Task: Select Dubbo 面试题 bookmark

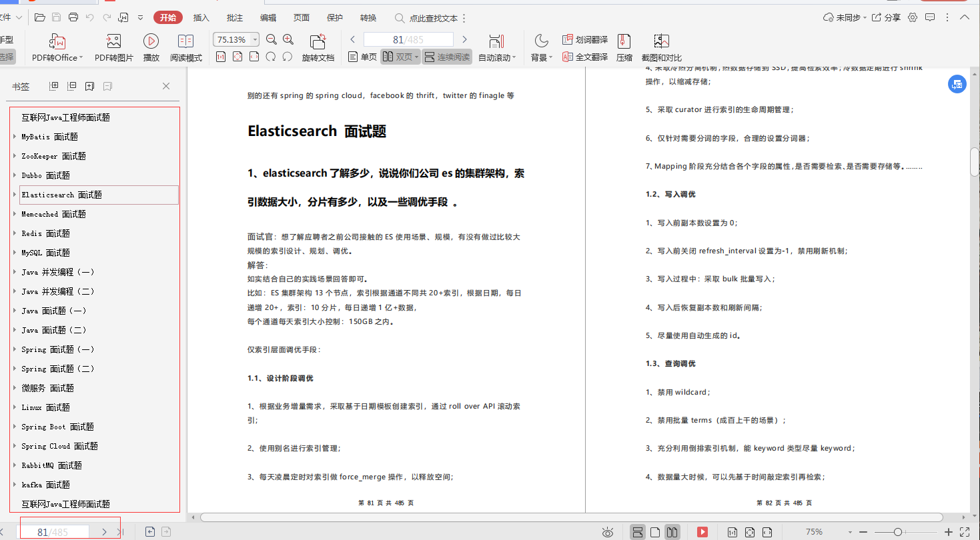Action: coord(45,175)
